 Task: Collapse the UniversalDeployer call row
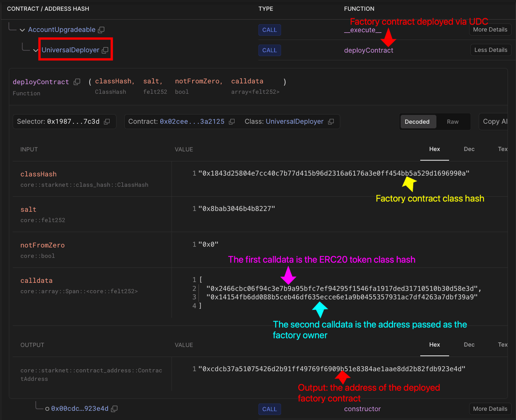36,50
